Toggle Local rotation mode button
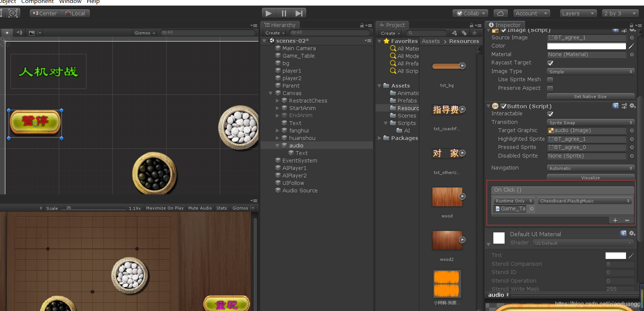The height and width of the screenshot is (311, 644). (x=75, y=13)
